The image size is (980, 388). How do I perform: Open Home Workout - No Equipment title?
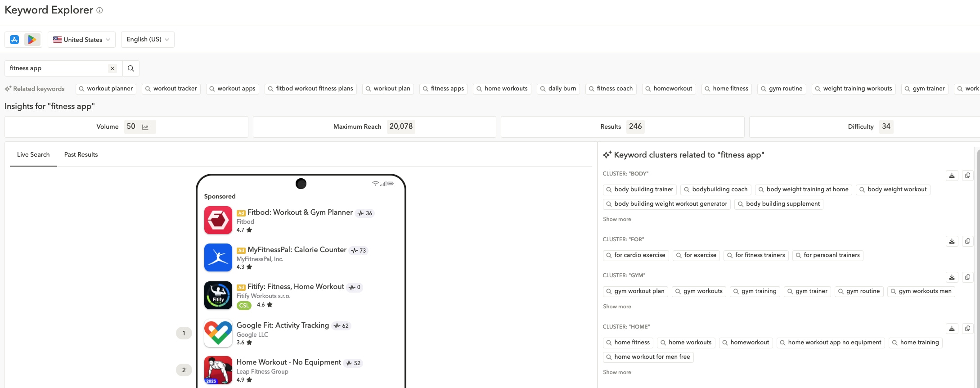[x=289, y=362]
